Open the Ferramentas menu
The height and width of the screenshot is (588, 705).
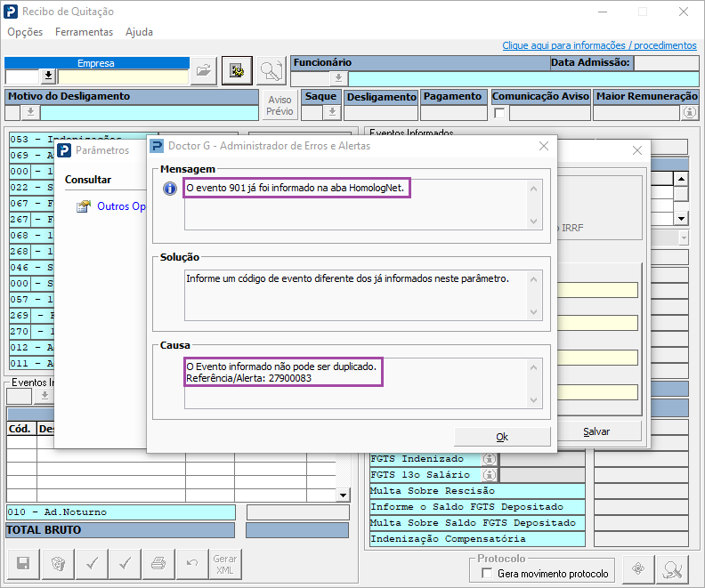84,32
